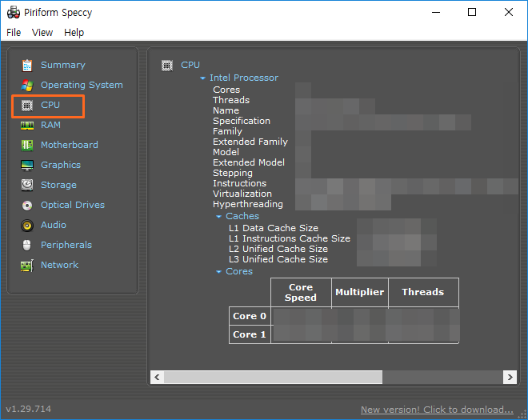Show the Audio section
Viewport: 528px width, 420px height.
[x=54, y=225]
